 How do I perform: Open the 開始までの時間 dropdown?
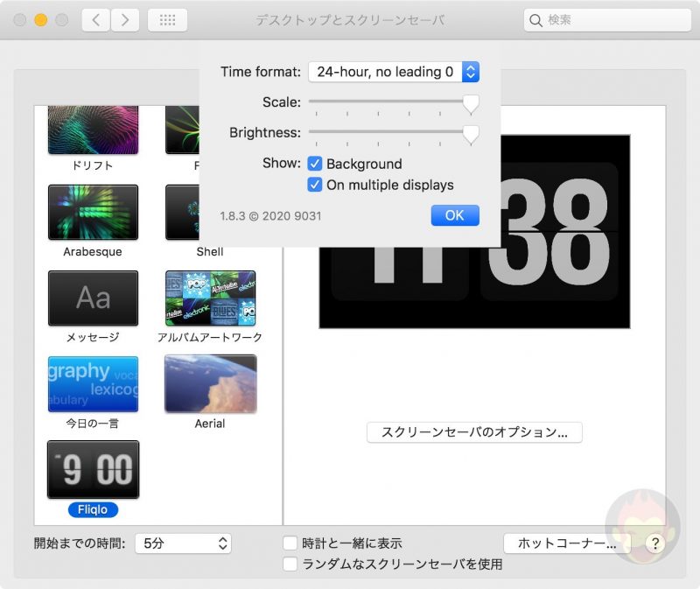(183, 543)
